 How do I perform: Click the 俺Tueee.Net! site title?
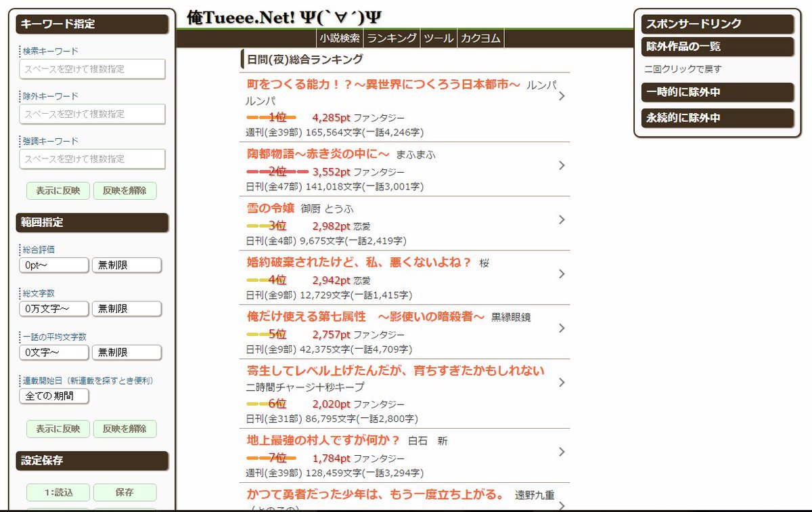pyautogui.click(x=284, y=18)
